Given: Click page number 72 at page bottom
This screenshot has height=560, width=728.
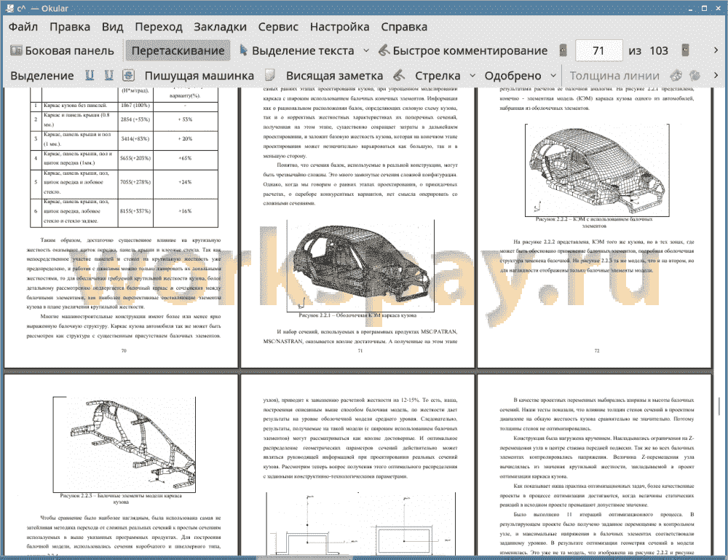Looking at the screenshot, I should (x=597, y=350).
